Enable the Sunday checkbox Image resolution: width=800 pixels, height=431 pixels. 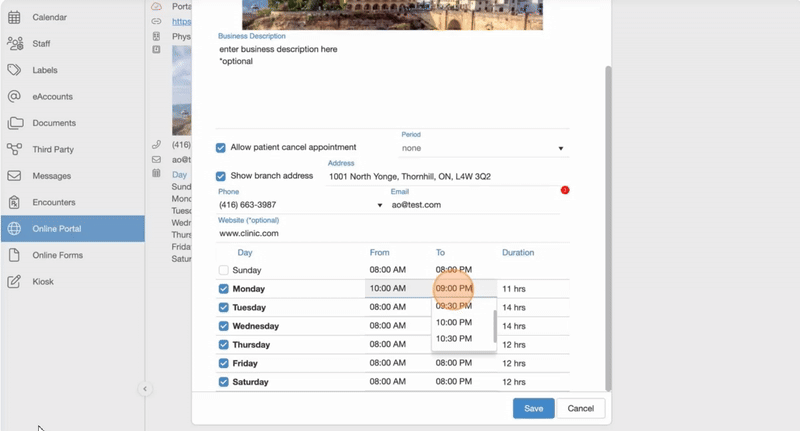tap(224, 271)
